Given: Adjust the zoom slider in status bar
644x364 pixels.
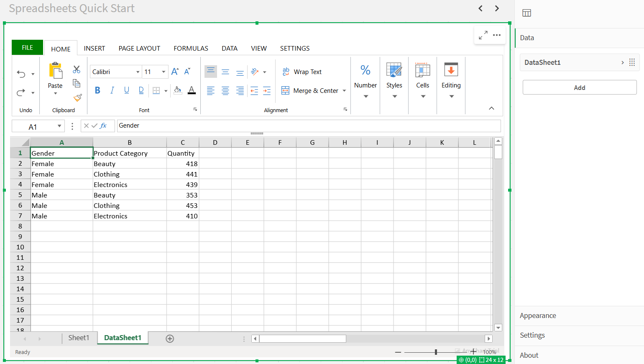Looking at the screenshot, I should point(436,352).
